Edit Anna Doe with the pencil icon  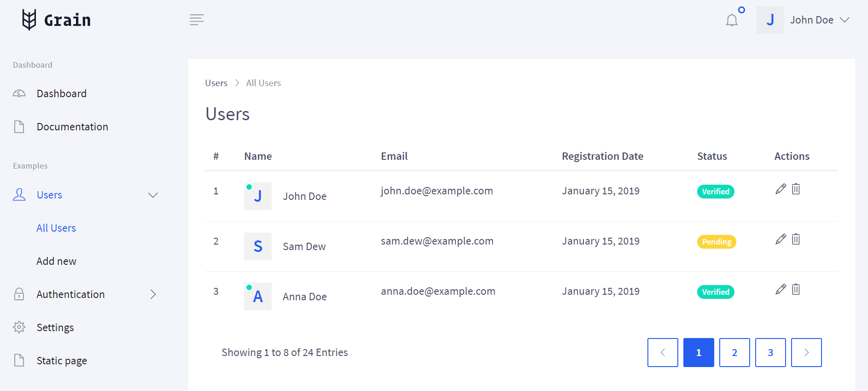click(x=781, y=289)
